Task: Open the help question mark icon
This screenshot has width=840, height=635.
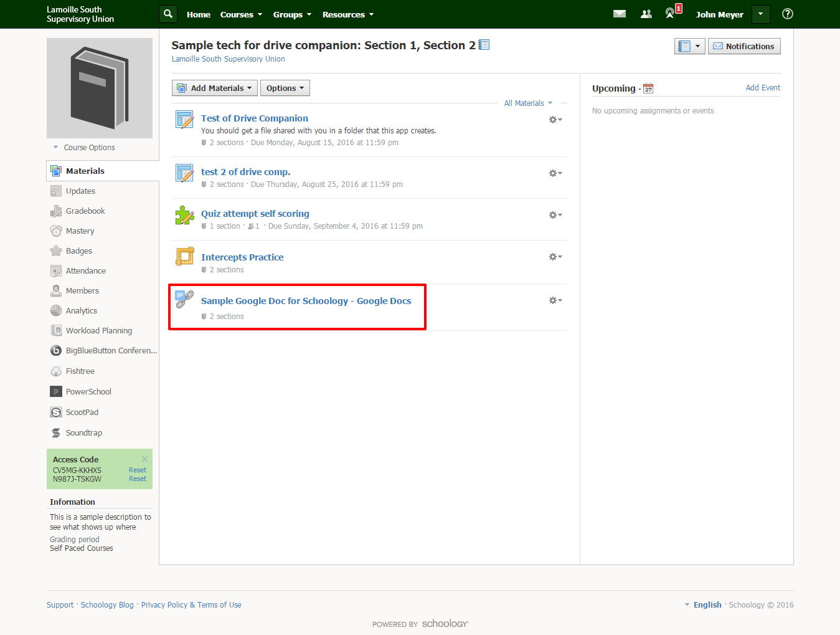Action: (788, 14)
